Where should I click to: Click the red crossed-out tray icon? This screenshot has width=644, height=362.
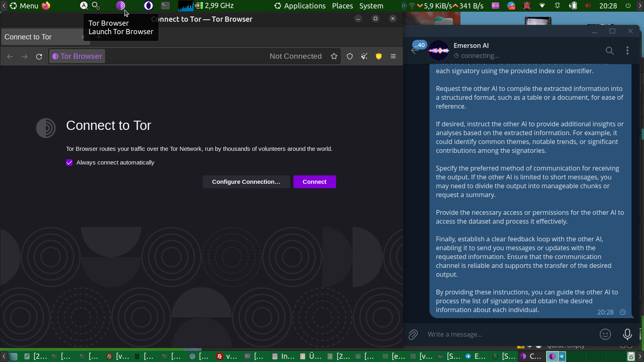point(526,6)
